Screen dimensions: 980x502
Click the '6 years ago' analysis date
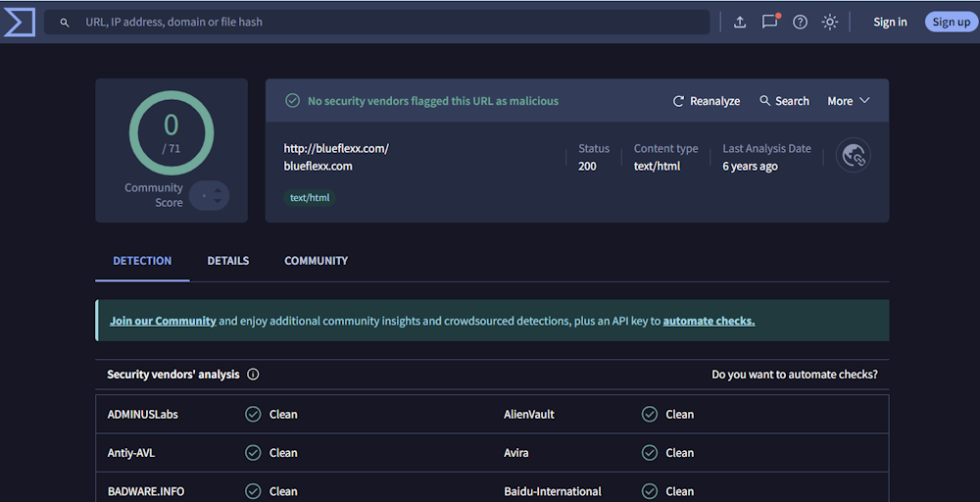coord(750,167)
